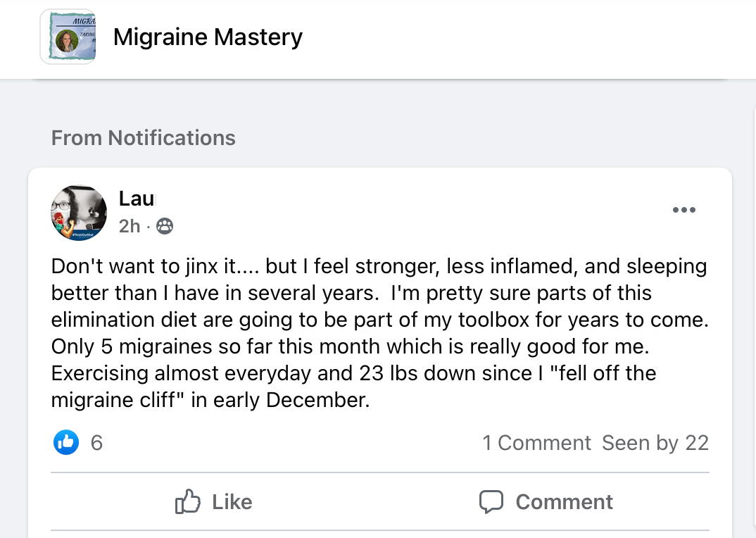The height and width of the screenshot is (538, 756).
Task: Click the blue thumbs-up reaction icon
Action: pos(66,442)
